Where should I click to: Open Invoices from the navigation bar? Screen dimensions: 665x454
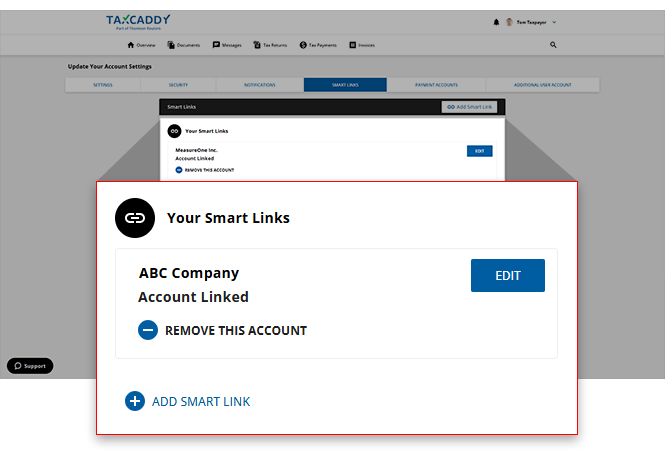tap(362, 45)
